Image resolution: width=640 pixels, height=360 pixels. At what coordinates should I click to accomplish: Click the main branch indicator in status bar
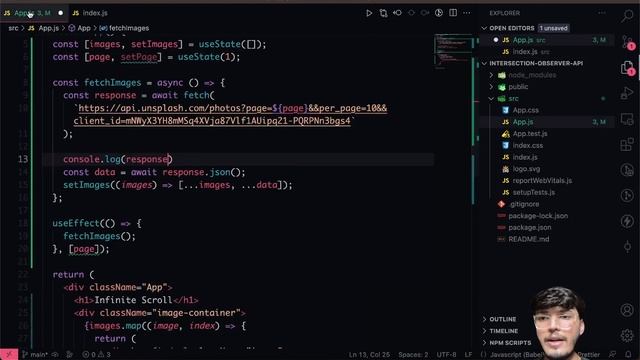[x=36, y=354]
